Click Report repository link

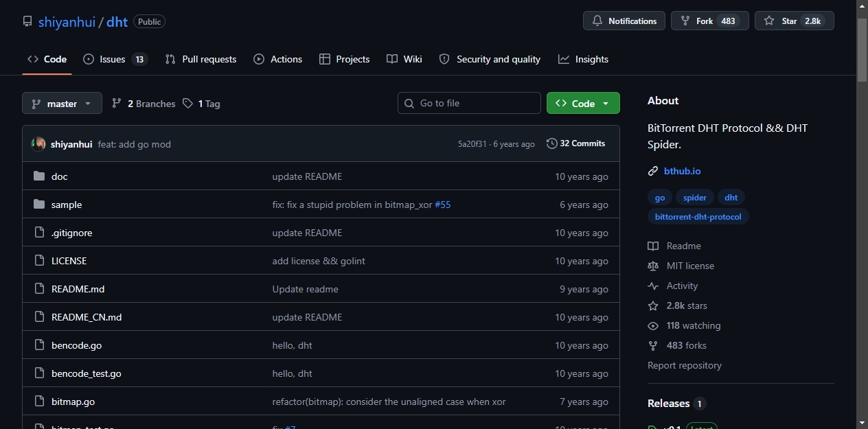click(685, 365)
